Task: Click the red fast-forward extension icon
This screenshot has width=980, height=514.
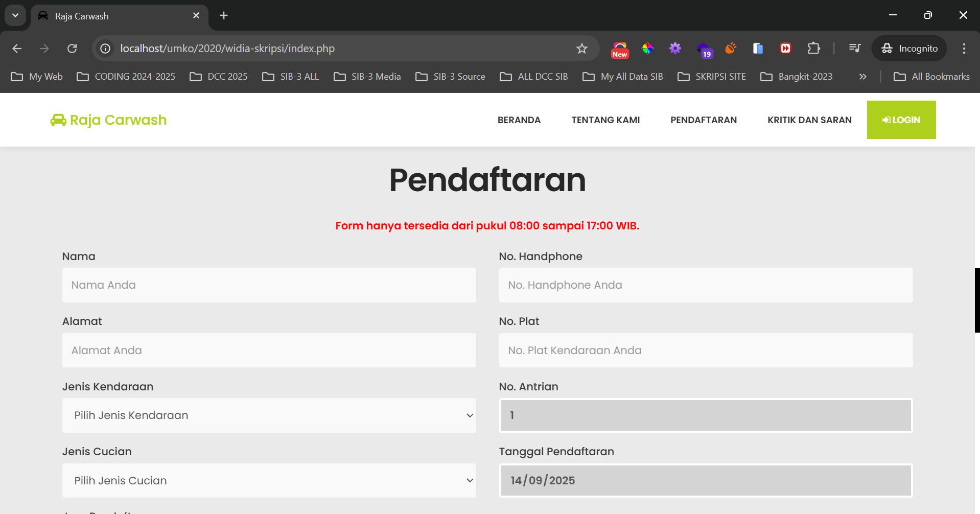Action: (x=785, y=49)
